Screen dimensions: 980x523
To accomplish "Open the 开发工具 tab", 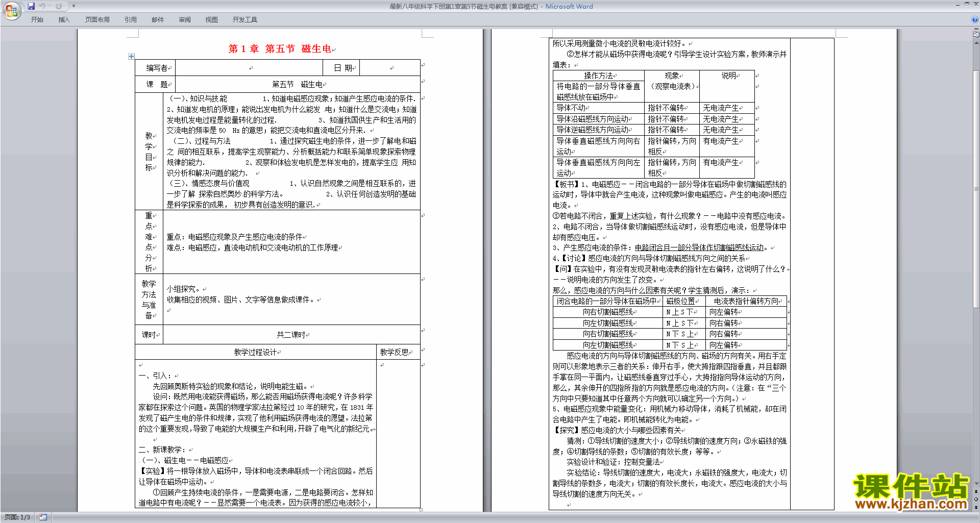I will click(245, 19).
